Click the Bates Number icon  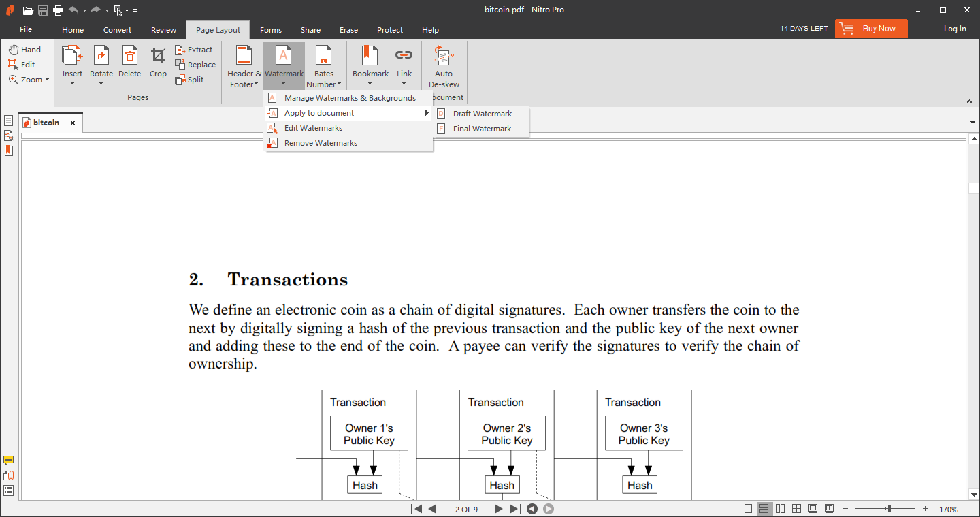coord(324,56)
